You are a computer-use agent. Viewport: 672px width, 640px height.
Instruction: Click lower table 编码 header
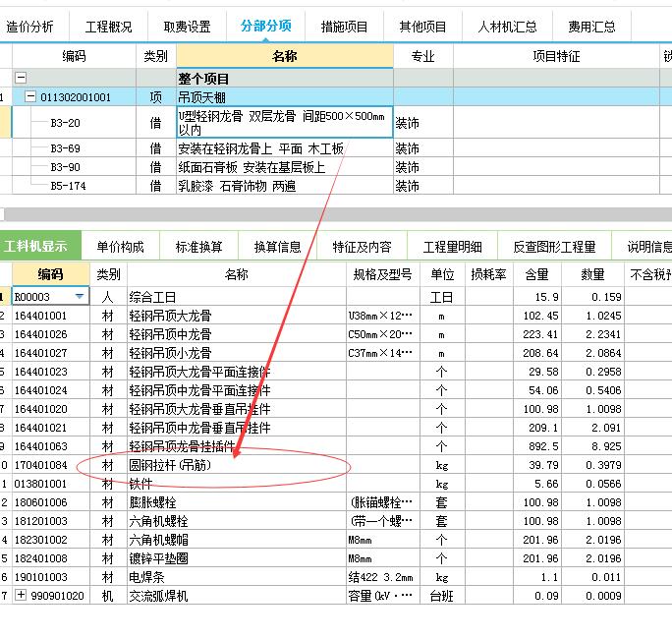coord(50,274)
